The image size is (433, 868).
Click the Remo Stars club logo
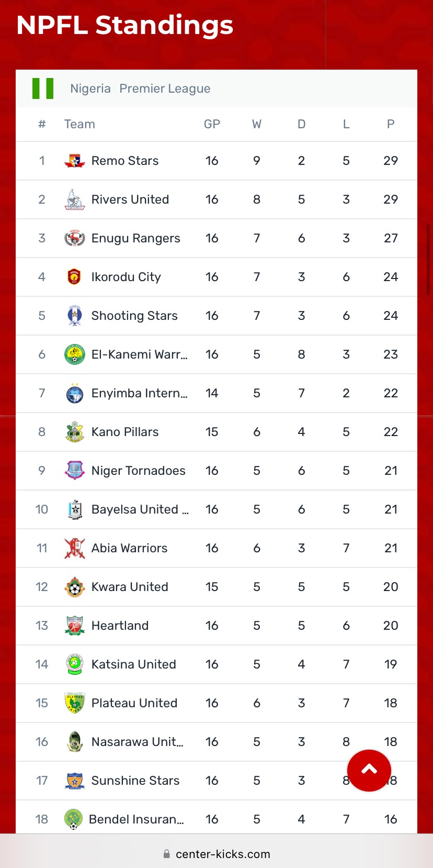coord(75,161)
